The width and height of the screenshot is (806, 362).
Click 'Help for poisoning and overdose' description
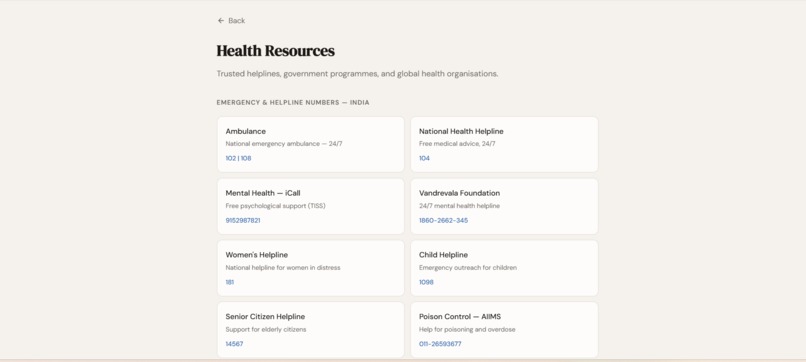(467, 329)
